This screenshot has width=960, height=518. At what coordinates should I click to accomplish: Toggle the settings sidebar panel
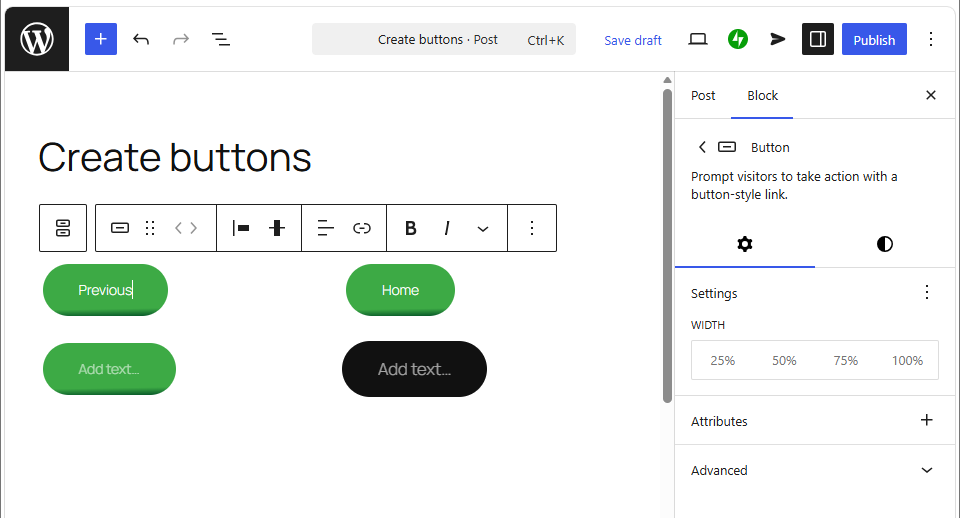pos(818,39)
